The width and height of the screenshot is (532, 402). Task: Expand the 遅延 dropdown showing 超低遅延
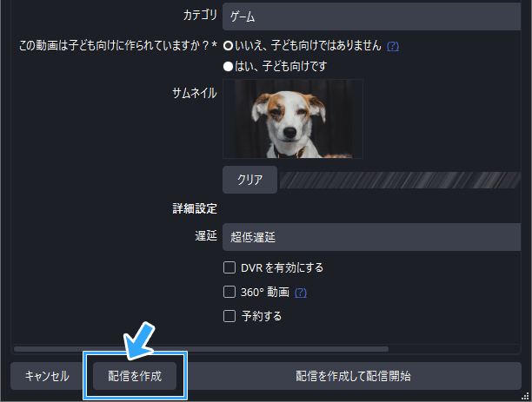[371, 237]
